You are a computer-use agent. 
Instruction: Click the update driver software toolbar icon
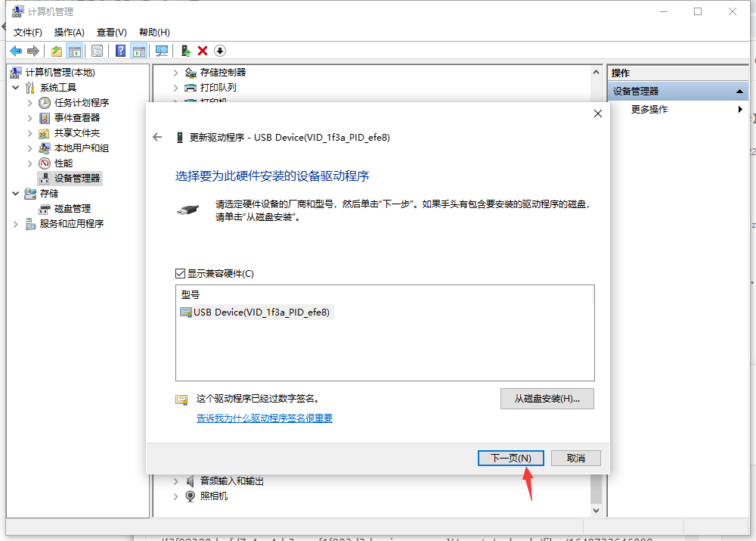[x=185, y=51]
